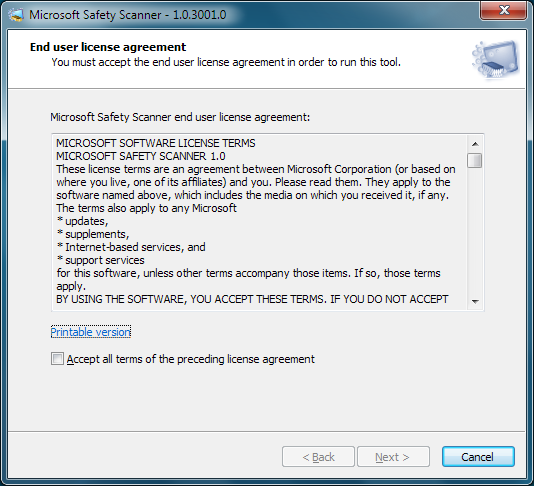Tick the Accept all terms checkbox

(57, 359)
